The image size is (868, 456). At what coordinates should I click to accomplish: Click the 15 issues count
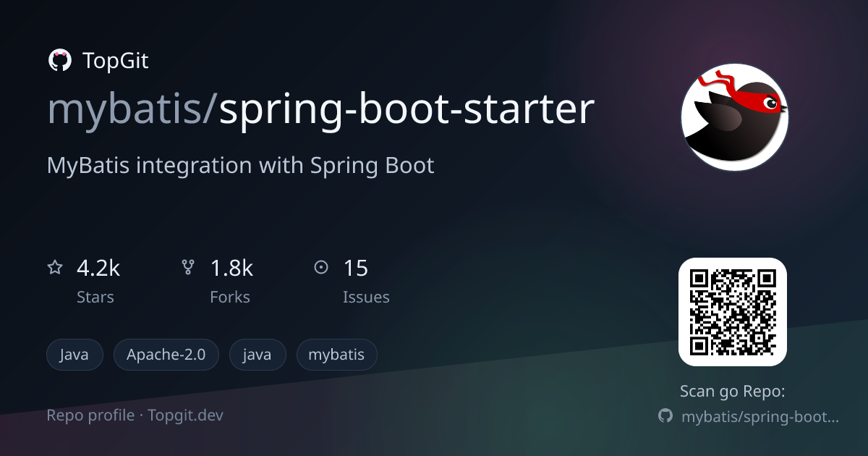click(x=355, y=269)
